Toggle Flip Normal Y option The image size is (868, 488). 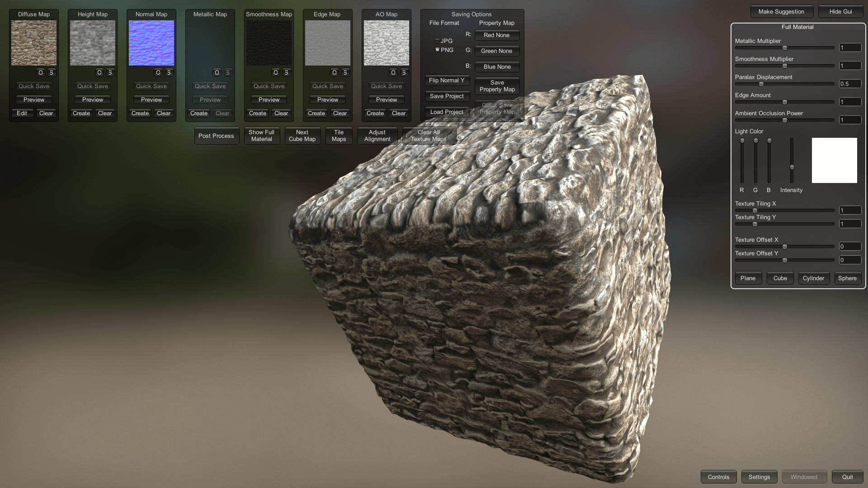[x=446, y=80]
